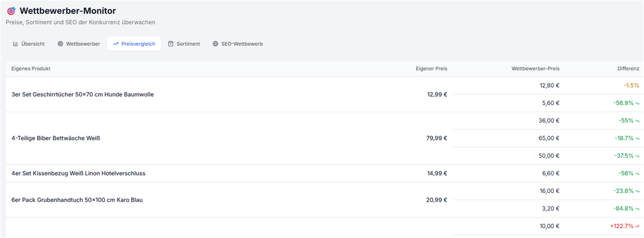Screen dimensions: 644x238
Task: Click the bar chart icon on Übersicht
Action: coord(15,44)
